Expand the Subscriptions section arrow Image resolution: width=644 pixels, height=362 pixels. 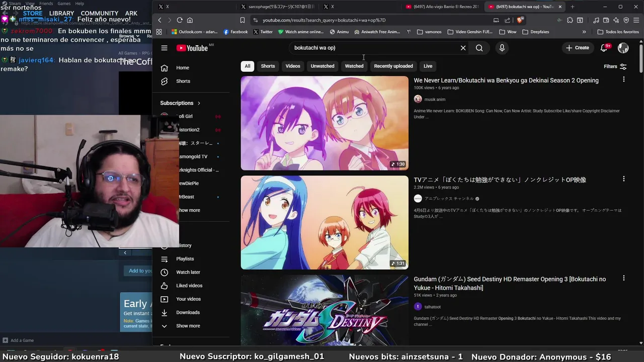click(199, 103)
